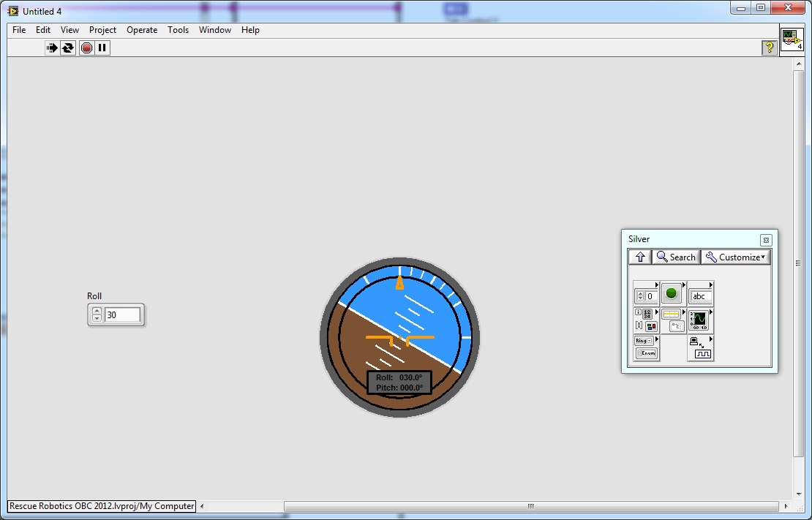Click the vertical scrollbar down arrow
Screen dimensions: 812x520
pyautogui.click(x=798, y=494)
